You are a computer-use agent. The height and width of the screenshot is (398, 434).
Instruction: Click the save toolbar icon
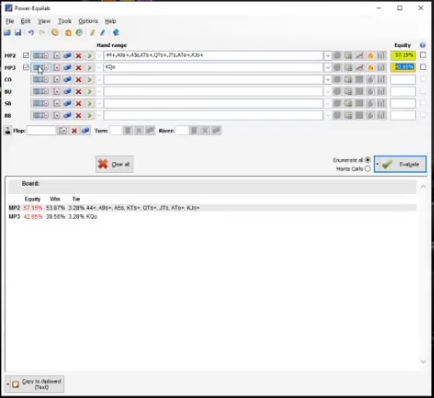point(18,33)
